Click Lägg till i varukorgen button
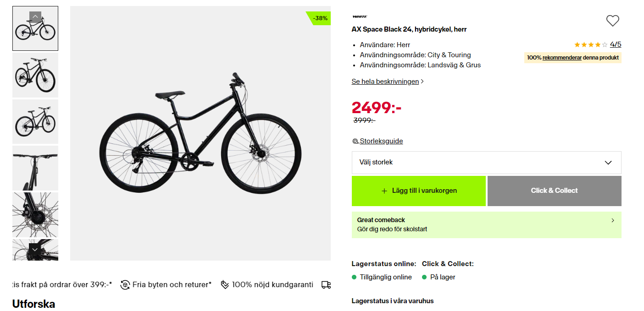Image resolution: width=644 pixels, height=311 pixels. pos(418,191)
